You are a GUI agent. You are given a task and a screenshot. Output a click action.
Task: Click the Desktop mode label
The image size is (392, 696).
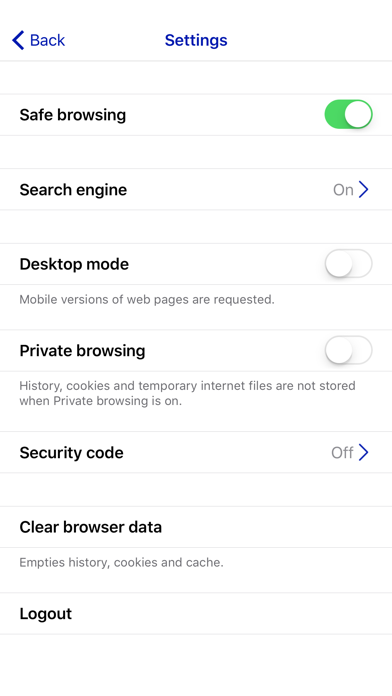coord(74,264)
